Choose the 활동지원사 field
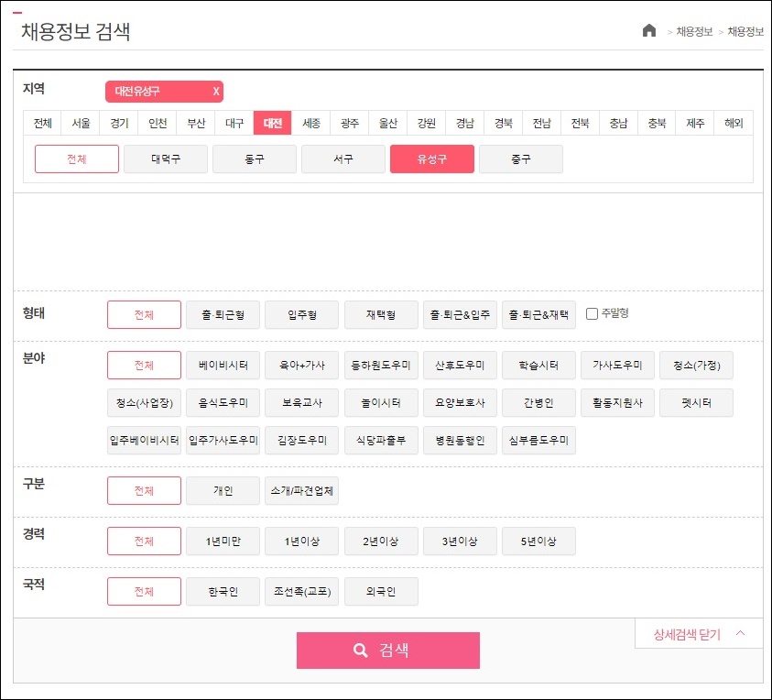The width and height of the screenshot is (772, 700). 617,403
